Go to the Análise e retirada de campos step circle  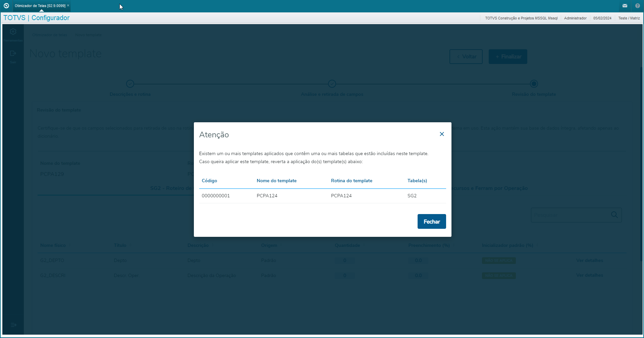[x=332, y=84]
